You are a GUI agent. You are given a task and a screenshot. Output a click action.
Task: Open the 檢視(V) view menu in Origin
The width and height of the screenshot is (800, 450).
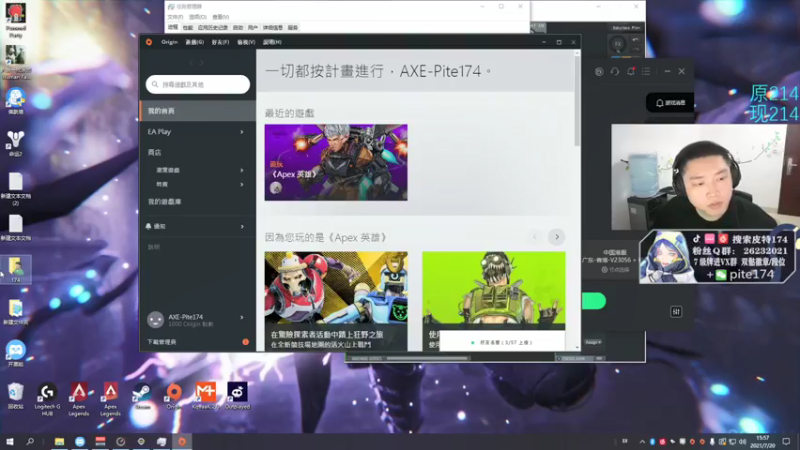246,42
